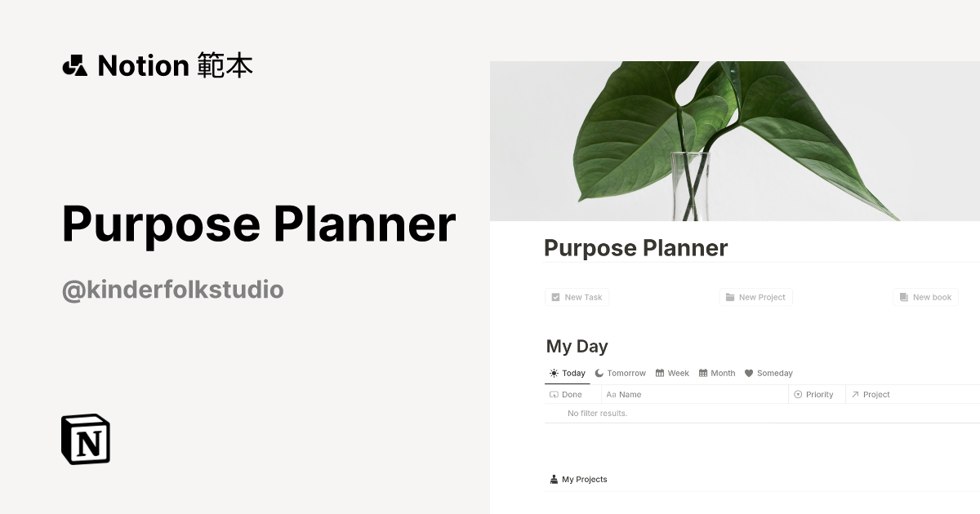980x514 pixels.
Task: Click the heart icon beside Someday
Action: pos(749,373)
